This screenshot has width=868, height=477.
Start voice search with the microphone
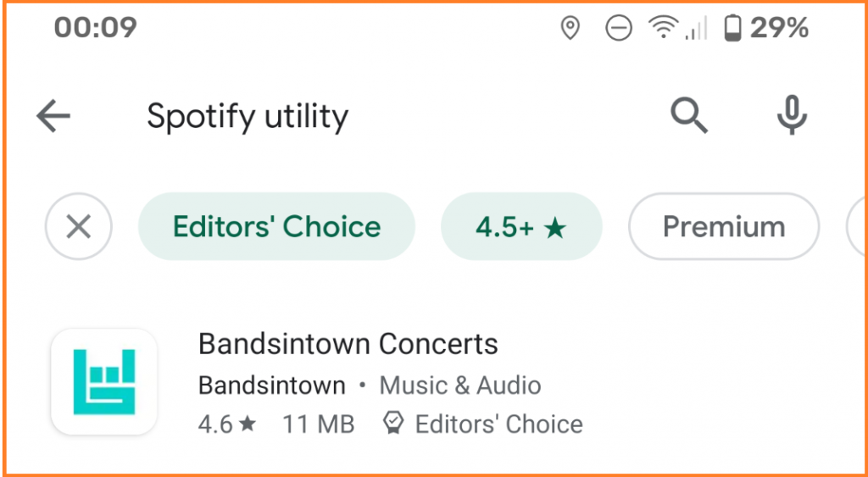pos(792,116)
